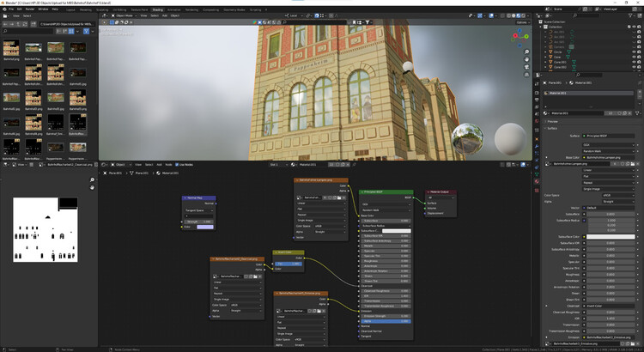
Task: Open Tangent Space dropdown on Normal Map node
Action: (x=199, y=210)
